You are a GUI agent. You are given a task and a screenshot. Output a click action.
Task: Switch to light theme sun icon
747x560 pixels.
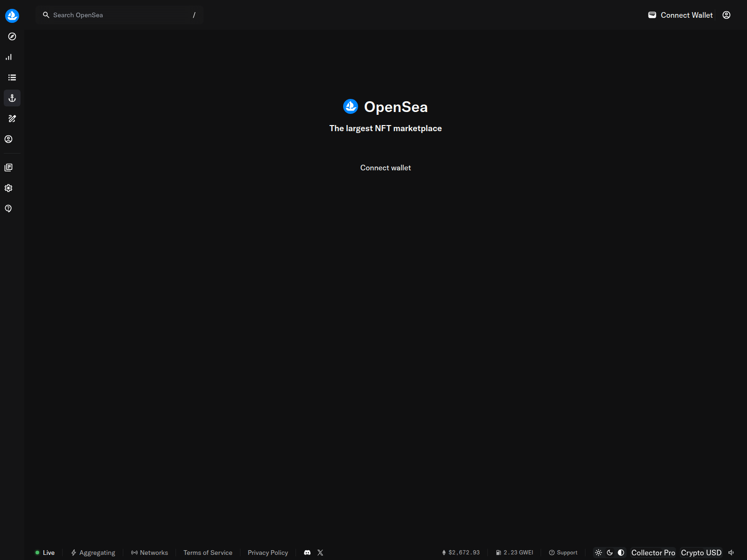(x=599, y=553)
